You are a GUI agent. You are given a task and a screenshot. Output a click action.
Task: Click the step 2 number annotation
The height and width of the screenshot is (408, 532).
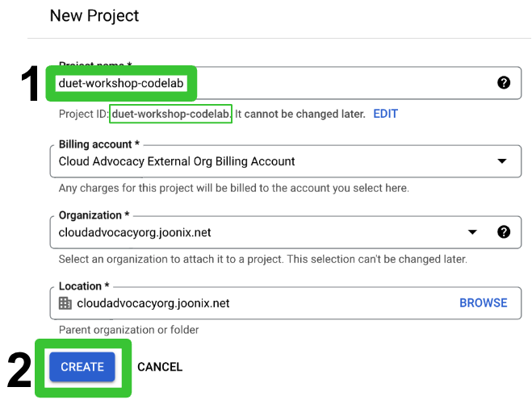coord(19,370)
